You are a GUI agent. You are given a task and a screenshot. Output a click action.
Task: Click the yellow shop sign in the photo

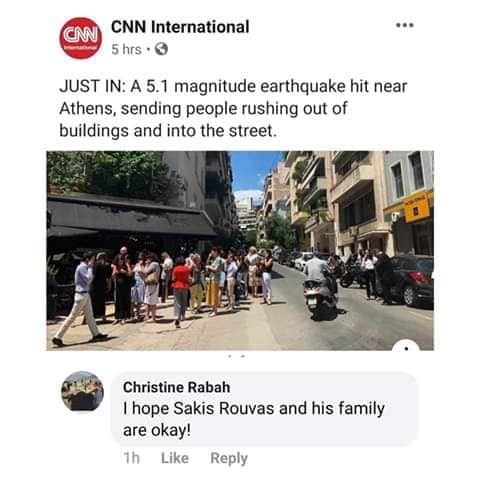pyautogui.click(x=417, y=207)
